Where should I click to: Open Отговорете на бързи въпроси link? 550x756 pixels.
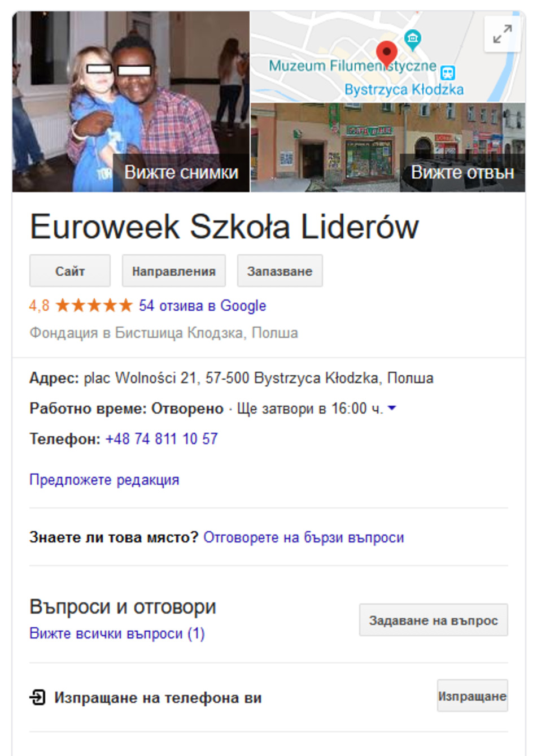coord(304,537)
